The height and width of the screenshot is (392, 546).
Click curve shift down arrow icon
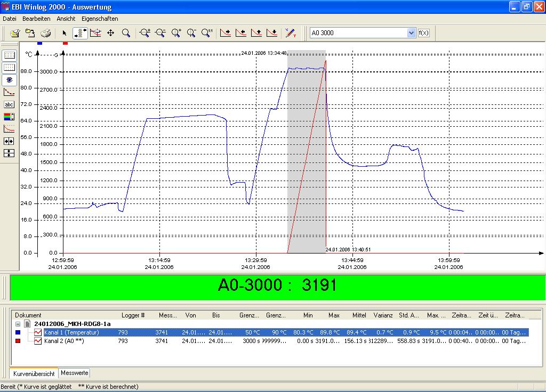[x=272, y=33]
